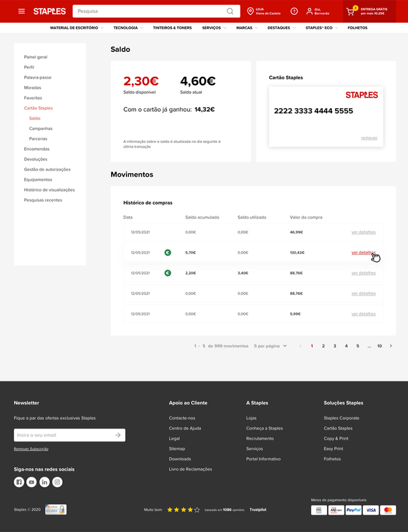The image size is (408, 532).
Task: Open Campanhas under Cartão Staples
Action: (41, 128)
